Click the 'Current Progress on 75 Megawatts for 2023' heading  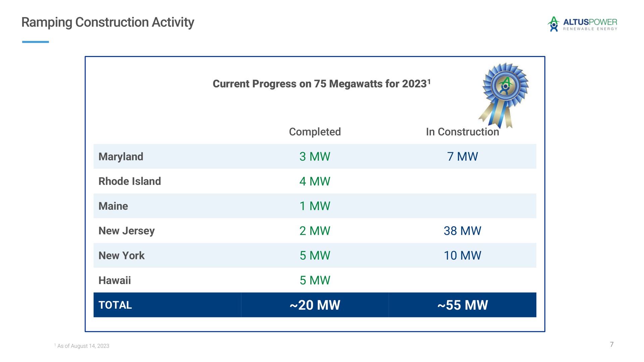[x=321, y=83]
